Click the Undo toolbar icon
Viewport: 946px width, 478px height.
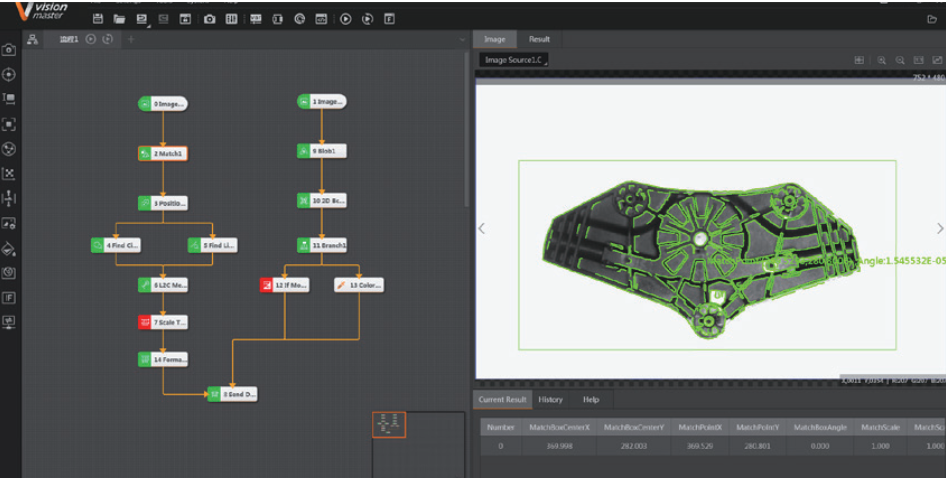pyautogui.click(x=142, y=19)
